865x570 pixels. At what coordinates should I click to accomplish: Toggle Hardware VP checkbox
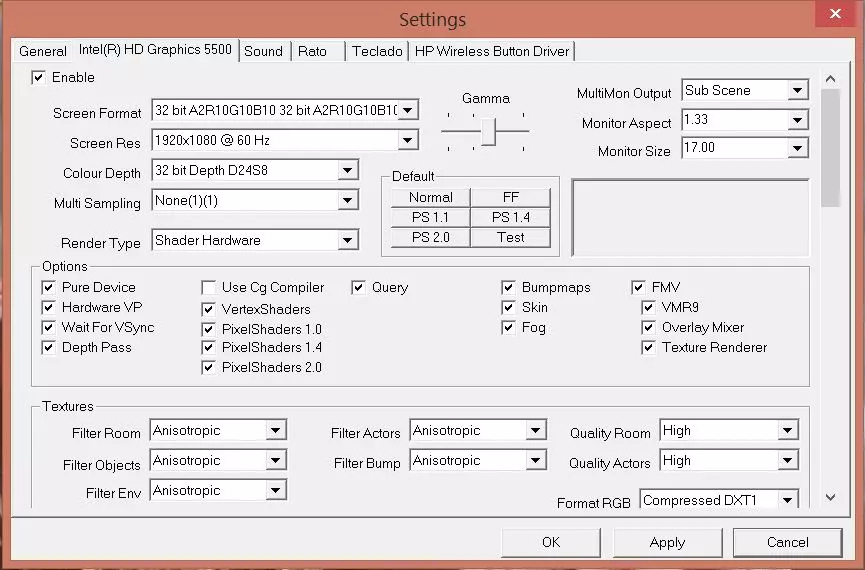[x=49, y=307]
